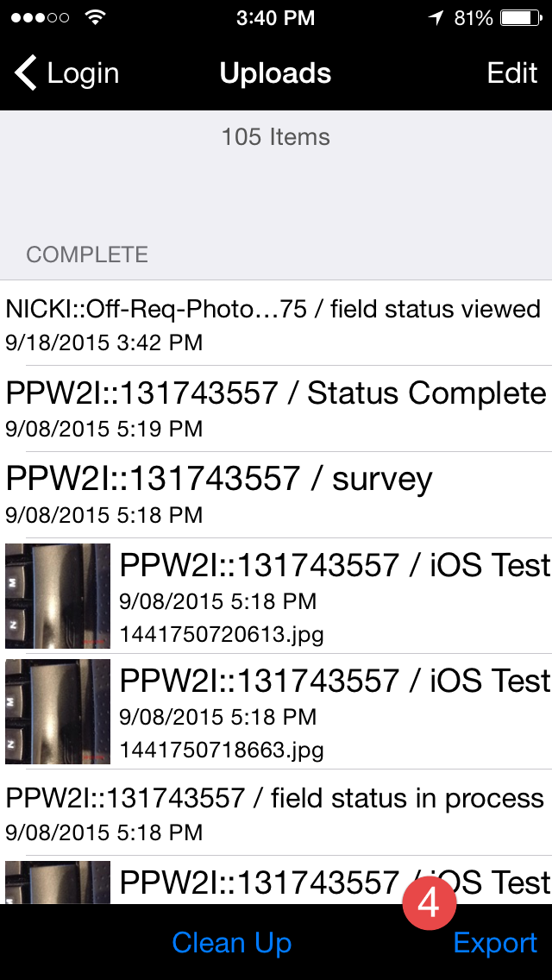Select NICKI Off-Req-Photo field status viewed entry
The height and width of the screenshot is (980, 552).
click(273, 324)
